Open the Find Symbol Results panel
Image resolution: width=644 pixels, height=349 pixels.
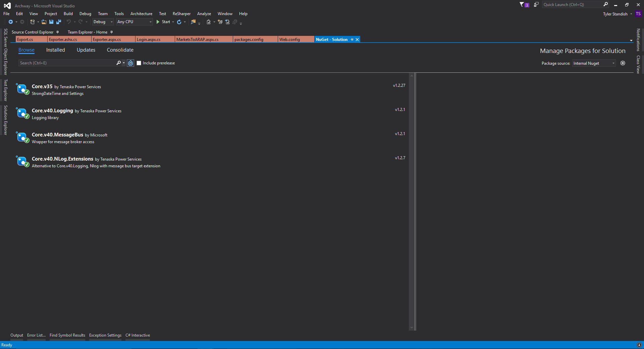67,335
